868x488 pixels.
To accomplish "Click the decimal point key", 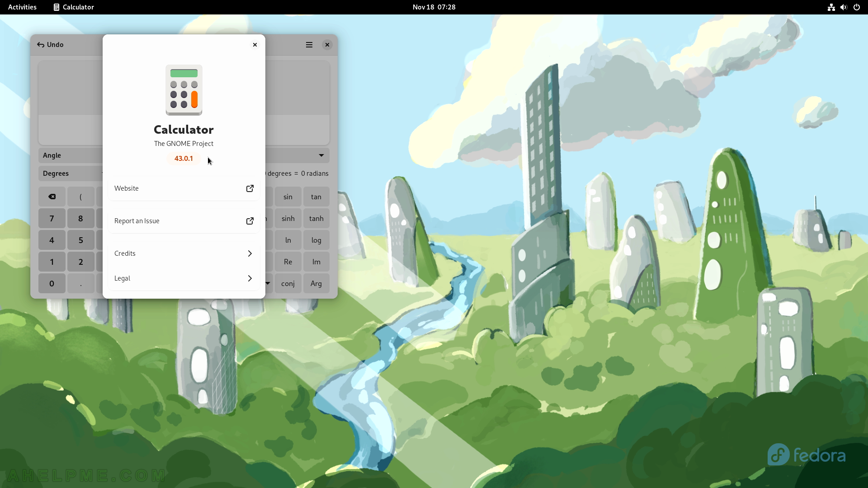I will pos(81,284).
